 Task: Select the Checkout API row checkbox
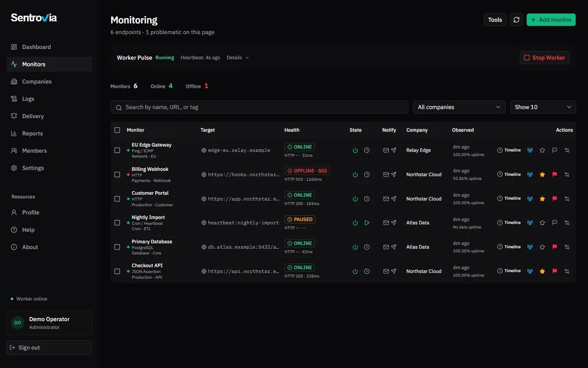pos(117,271)
